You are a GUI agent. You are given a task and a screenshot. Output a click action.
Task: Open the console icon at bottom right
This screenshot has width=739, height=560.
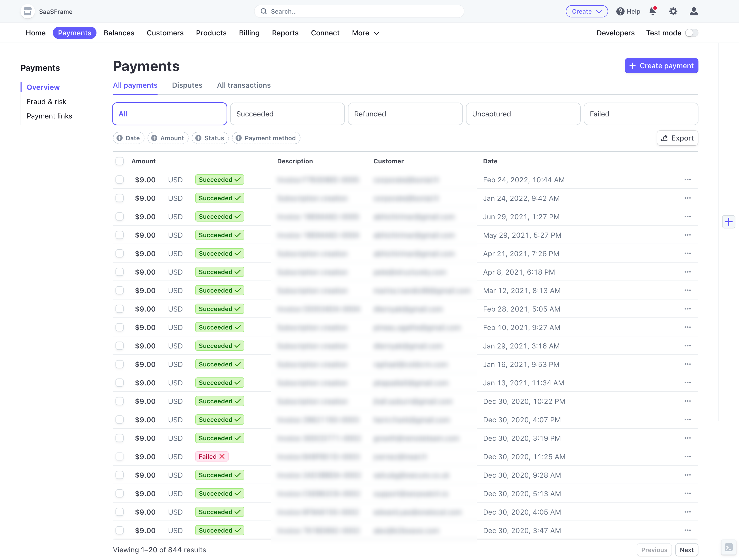click(728, 547)
